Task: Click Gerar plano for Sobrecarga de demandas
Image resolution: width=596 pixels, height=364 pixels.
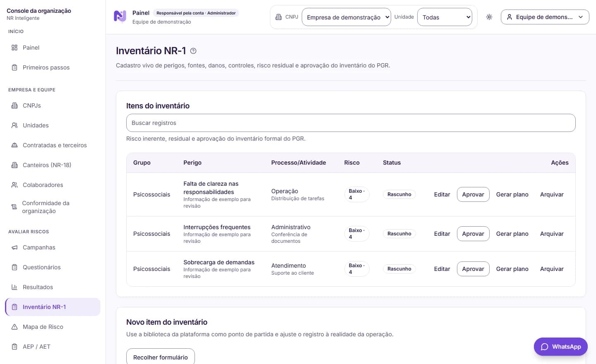Action: [512, 269]
